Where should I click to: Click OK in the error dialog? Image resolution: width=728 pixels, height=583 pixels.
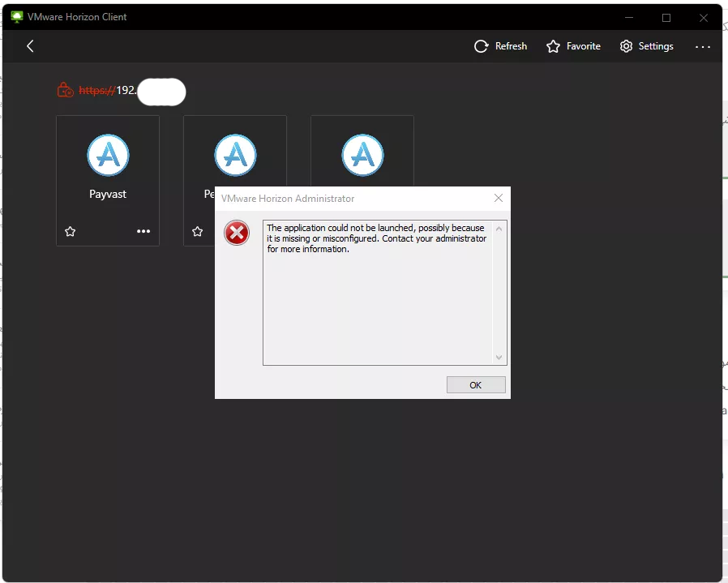pyautogui.click(x=476, y=384)
